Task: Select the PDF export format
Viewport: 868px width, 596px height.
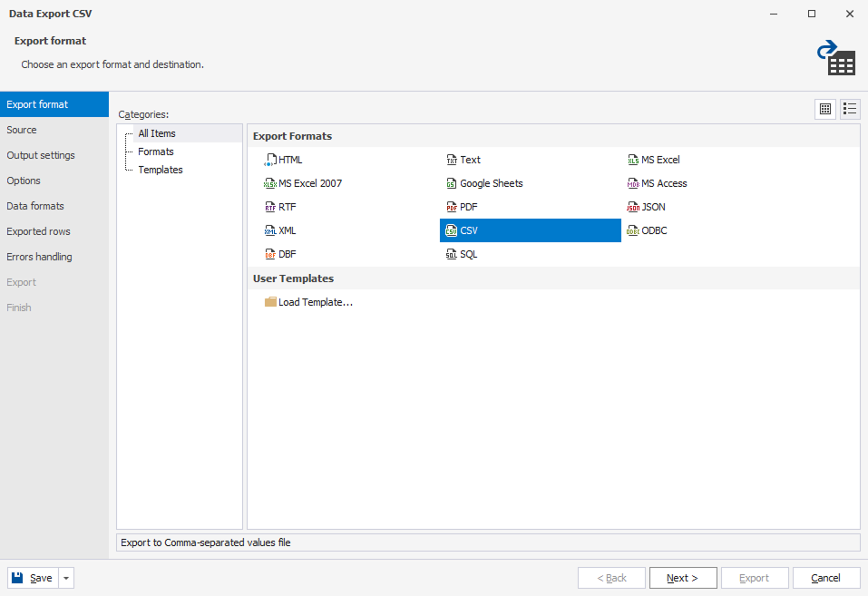Action: pyautogui.click(x=467, y=206)
